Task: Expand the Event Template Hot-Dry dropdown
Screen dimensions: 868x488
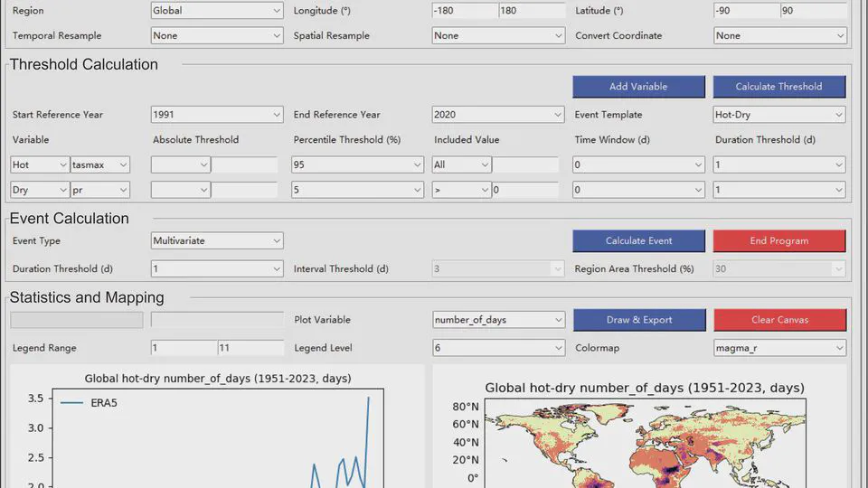Action: [779, 115]
